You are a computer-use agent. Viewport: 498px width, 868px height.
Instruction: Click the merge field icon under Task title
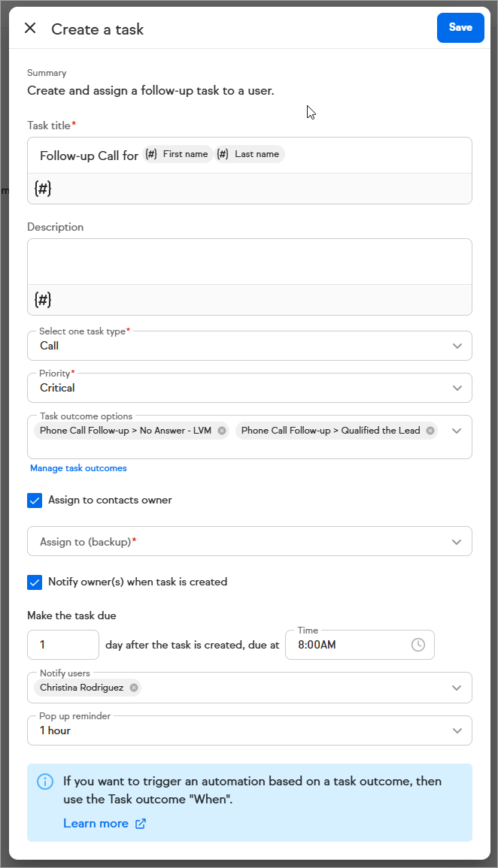pyautogui.click(x=43, y=189)
